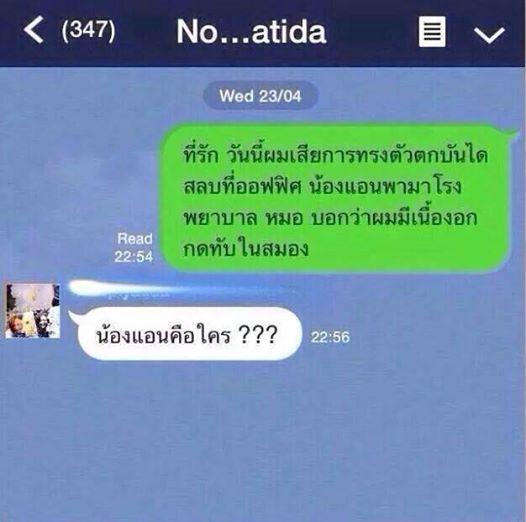Select the green outgoing message bubble
The width and height of the screenshot is (526, 522).
(336, 198)
